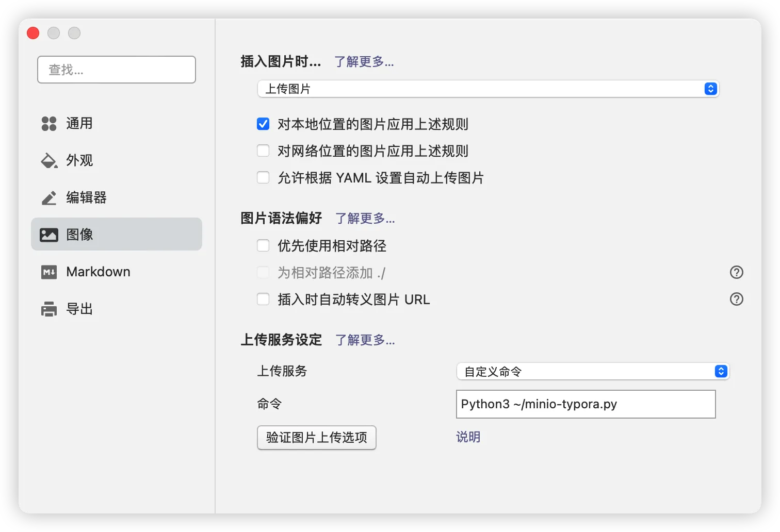This screenshot has width=780, height=532.
Task: Click help icon beside 插入时自动转义图片 URL
Action: click(x=736, y=299)
